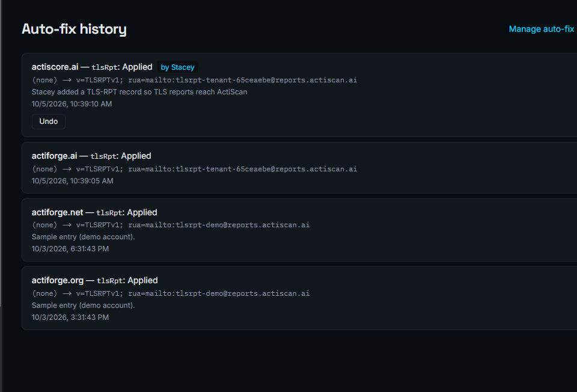
Task: Click timestamp 10/5/2026, 10:39:10 AM
Action: coord(72,104)
